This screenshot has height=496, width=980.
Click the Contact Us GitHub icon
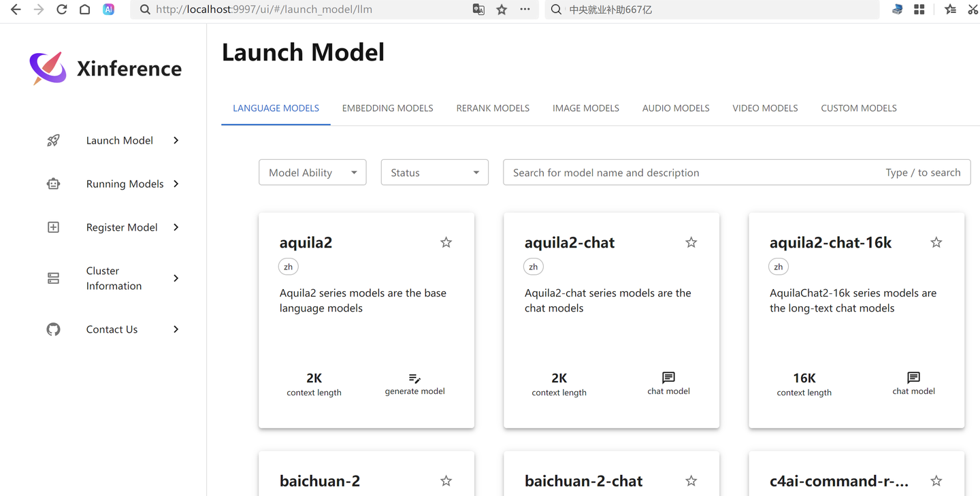[x=53, y=329]
